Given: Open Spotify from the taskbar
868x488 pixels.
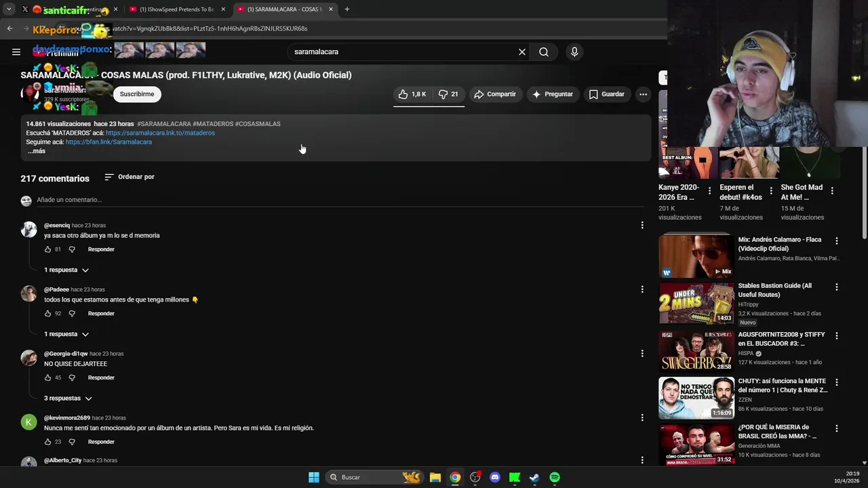Looking at the screenshot, I should (555, 477).
